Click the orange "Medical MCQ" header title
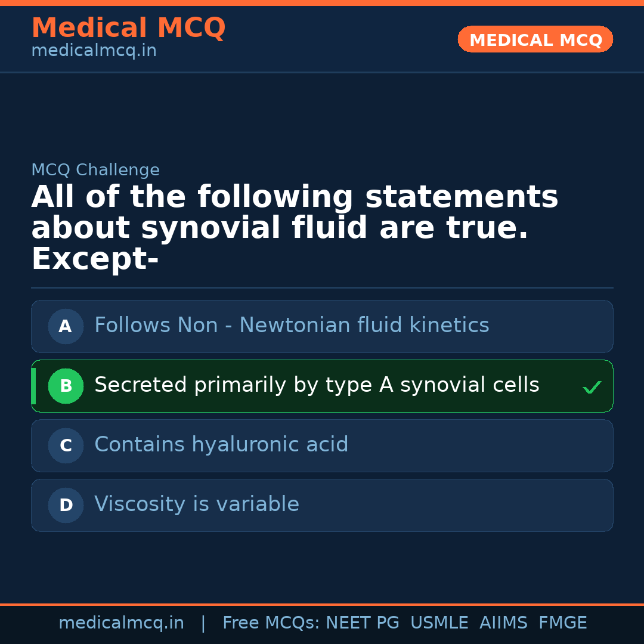The width and height of the screenshot is (644, 644). (x=128, y=28)
